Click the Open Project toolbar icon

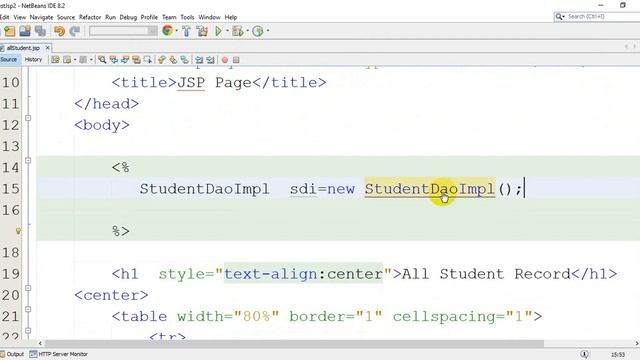coord(24,31)
